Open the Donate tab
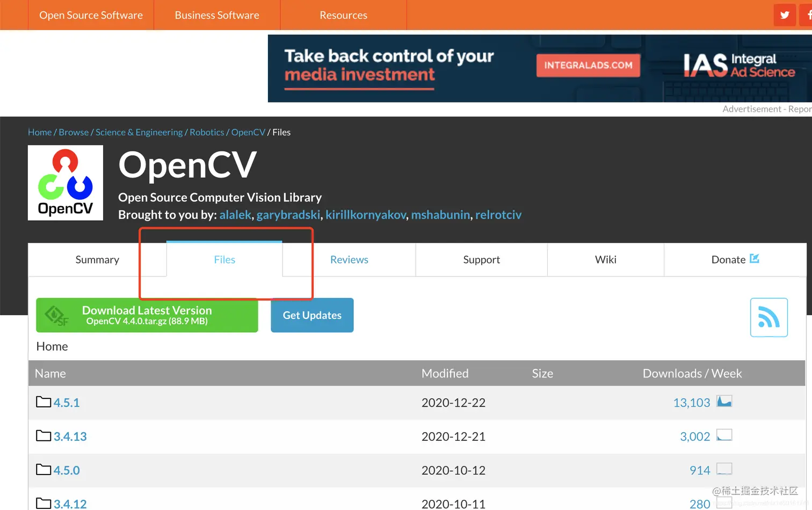This screenshot has width=812, height=510. [735, 260]
